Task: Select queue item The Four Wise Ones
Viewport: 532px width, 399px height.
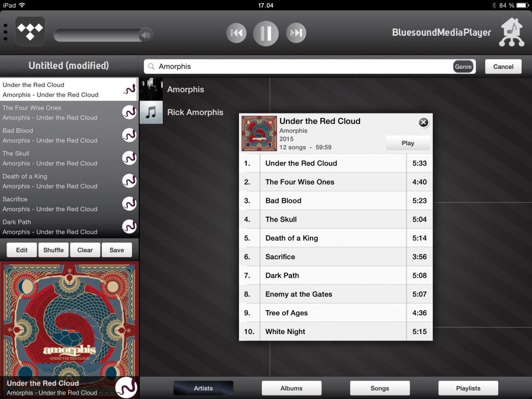Action: pos(69,112)
